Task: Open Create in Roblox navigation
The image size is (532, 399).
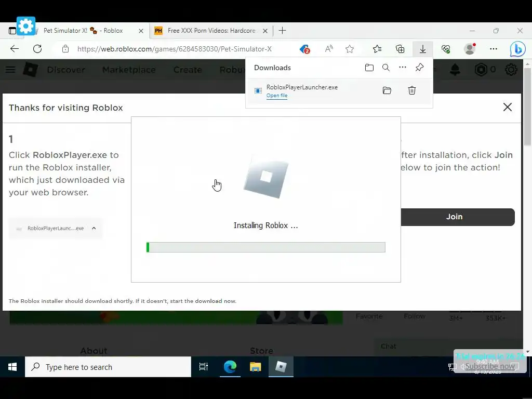Action: click(188, 70)
